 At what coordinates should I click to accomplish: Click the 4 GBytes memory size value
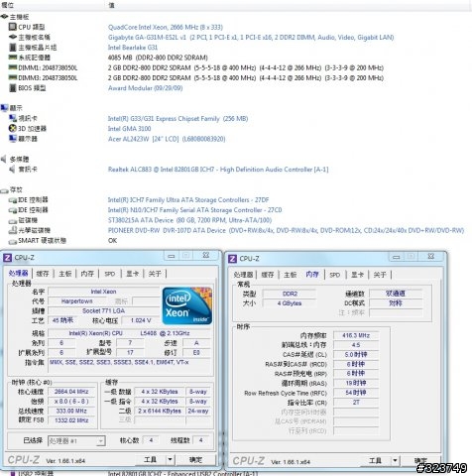pos(290,303)
